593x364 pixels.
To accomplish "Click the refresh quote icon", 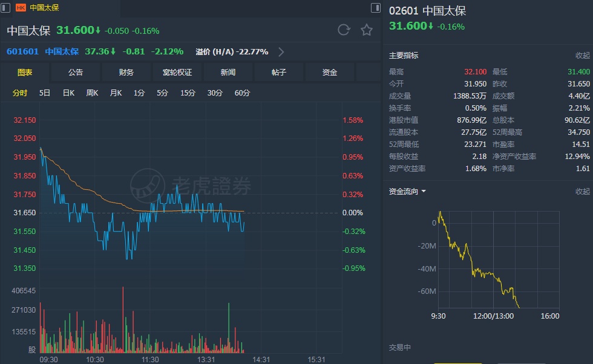I will pos(344,30).
